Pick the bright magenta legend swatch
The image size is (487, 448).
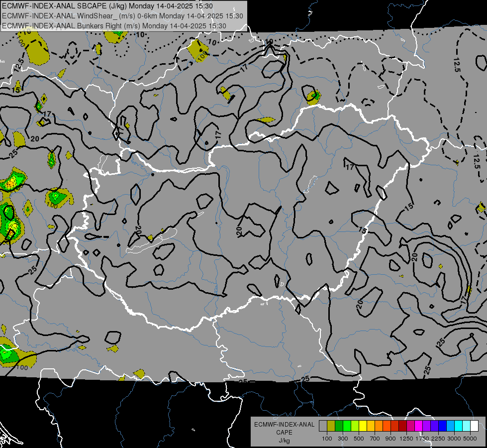[418, 426]
